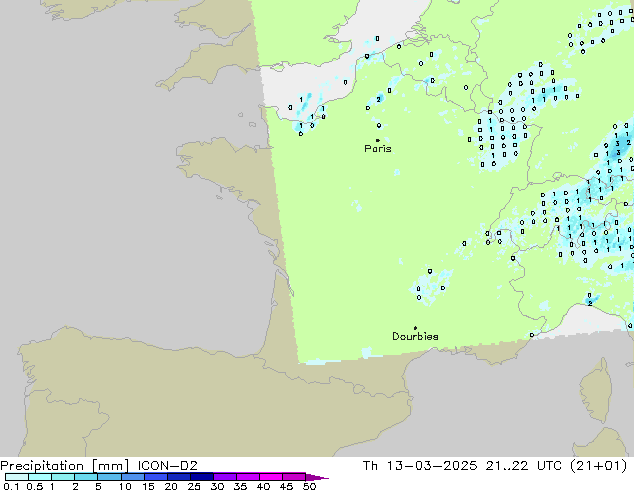Click the 'Th' weekday label in footer

pos(370,466)
